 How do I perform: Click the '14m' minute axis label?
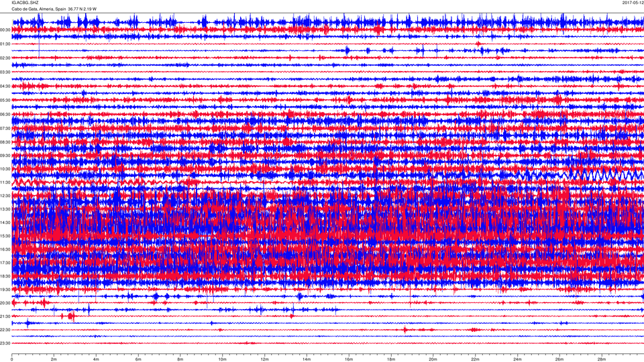pos(307,359)
